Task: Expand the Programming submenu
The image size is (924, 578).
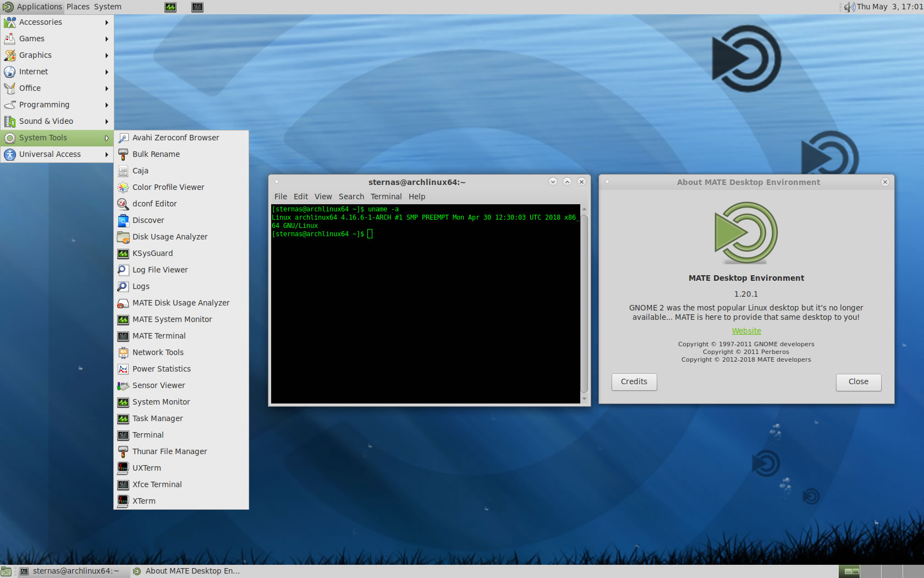Action: pos(57,105)
